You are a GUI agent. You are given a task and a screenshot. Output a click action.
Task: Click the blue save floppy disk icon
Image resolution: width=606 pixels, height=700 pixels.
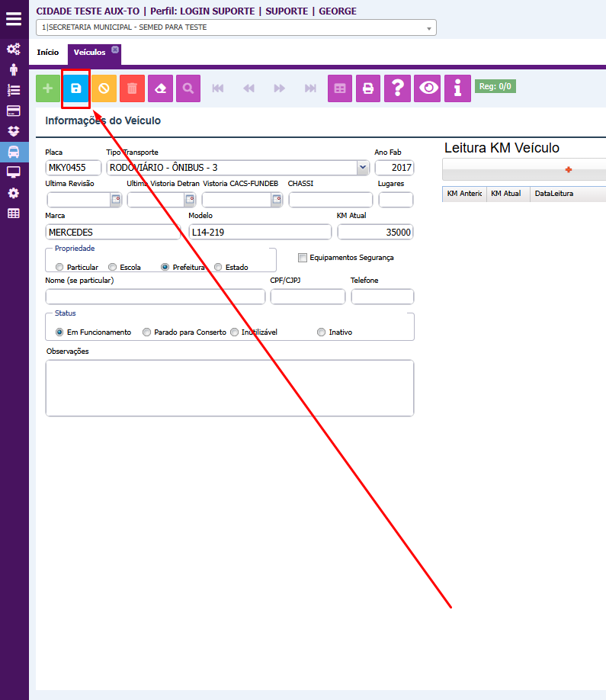[75, 88]
